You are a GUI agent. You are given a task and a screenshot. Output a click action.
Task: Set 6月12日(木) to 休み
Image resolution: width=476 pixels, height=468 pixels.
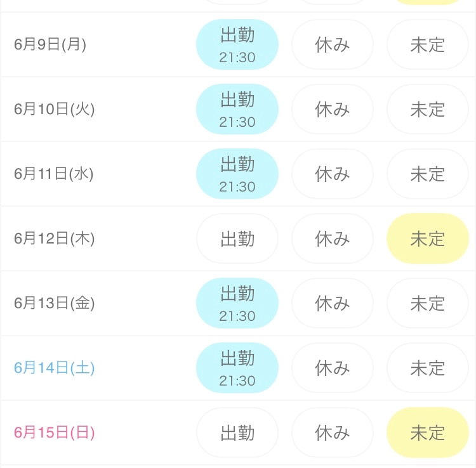pyautogui.click(x=333, y=238)
